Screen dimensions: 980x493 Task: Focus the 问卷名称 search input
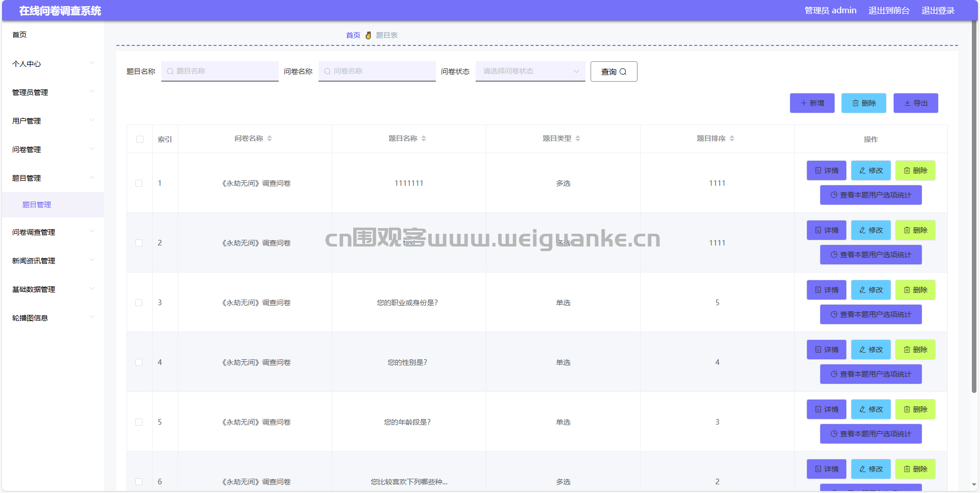click(377, 71)
